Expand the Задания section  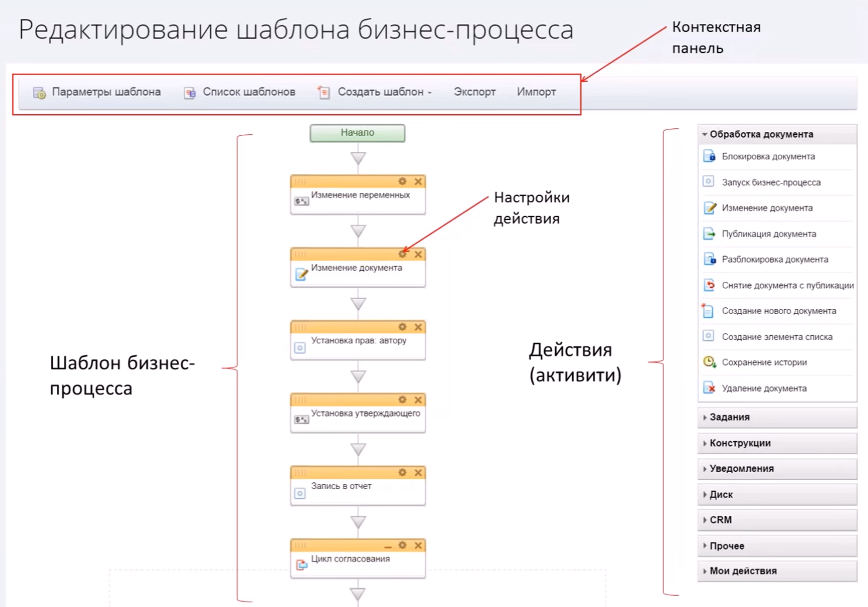[x=729, y=417]
